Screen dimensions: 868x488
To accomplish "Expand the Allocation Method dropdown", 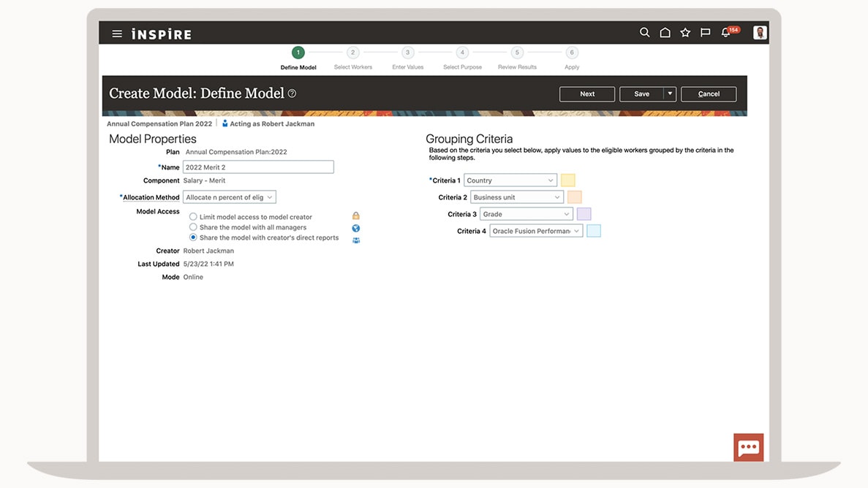I will coord(229,197).
